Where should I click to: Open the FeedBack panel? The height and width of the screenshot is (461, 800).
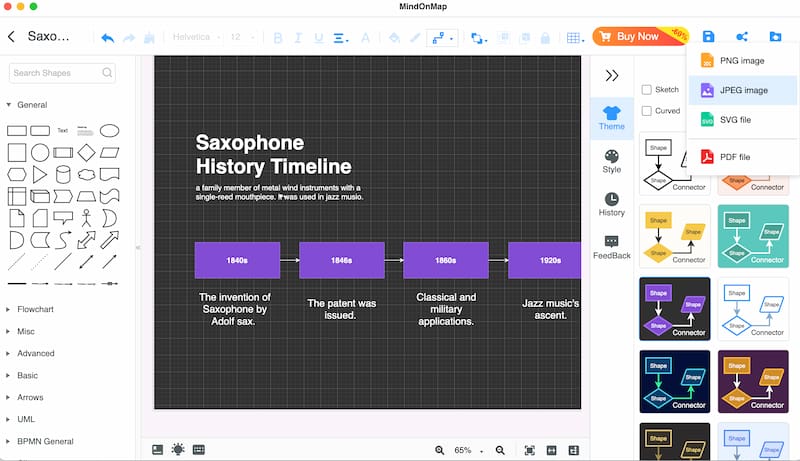click(612, 247)
